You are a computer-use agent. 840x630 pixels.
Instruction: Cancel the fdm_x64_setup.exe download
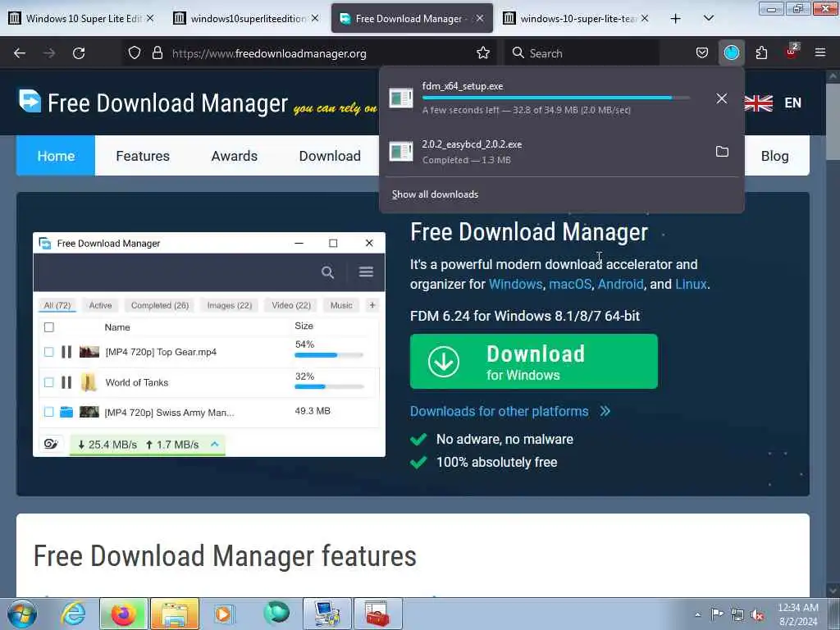(x=722, y=98)
